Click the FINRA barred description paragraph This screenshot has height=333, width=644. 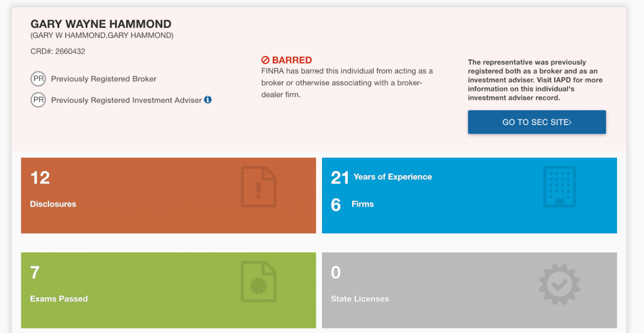click(347, 82)
